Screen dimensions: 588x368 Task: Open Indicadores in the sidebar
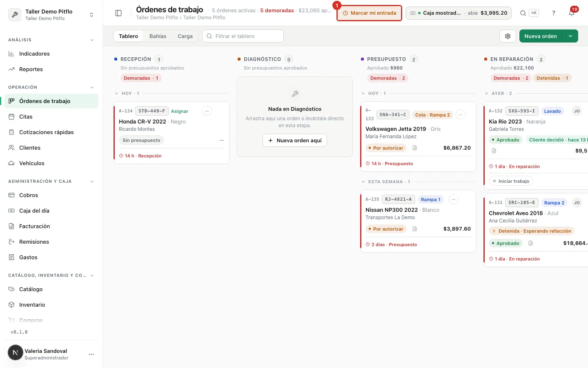pyautogui.click(x=51, y=54)
